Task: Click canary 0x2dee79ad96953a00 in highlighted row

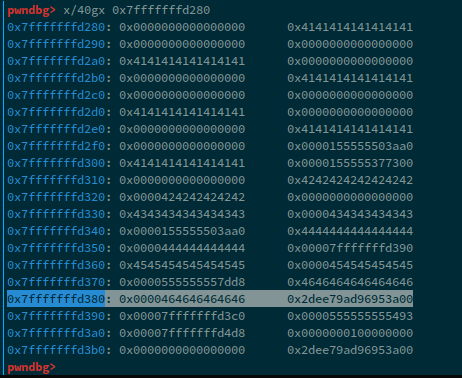Action: coord(350,299)
